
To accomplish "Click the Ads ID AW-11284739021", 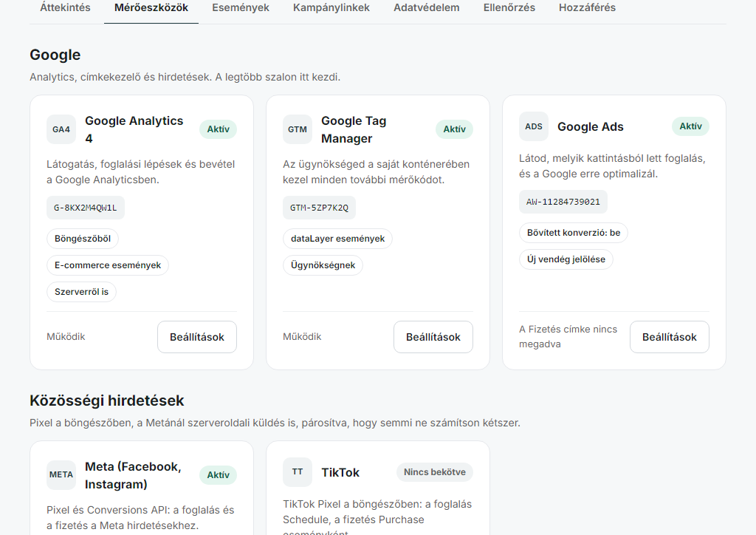I will pos(563,202).
